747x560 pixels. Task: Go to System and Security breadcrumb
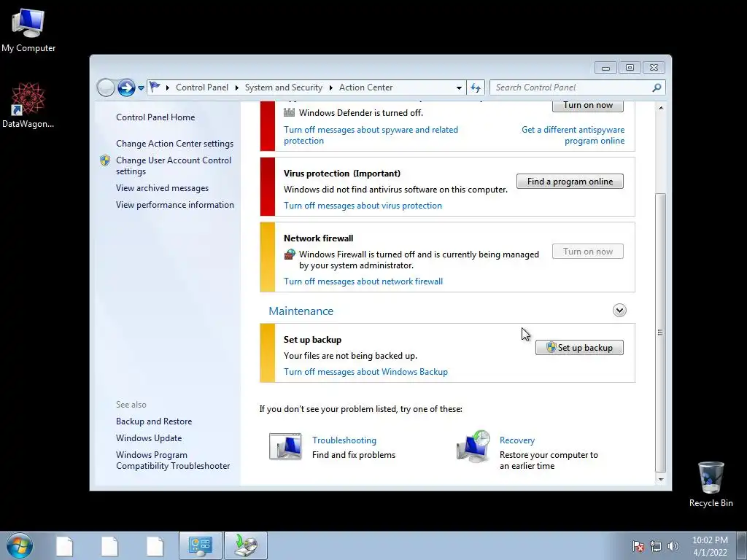coord(284,87)
